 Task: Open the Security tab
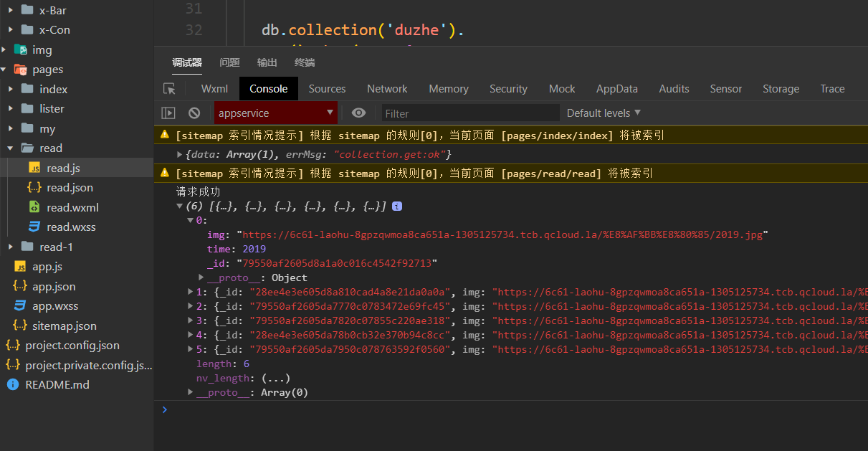tap(508, 89)
